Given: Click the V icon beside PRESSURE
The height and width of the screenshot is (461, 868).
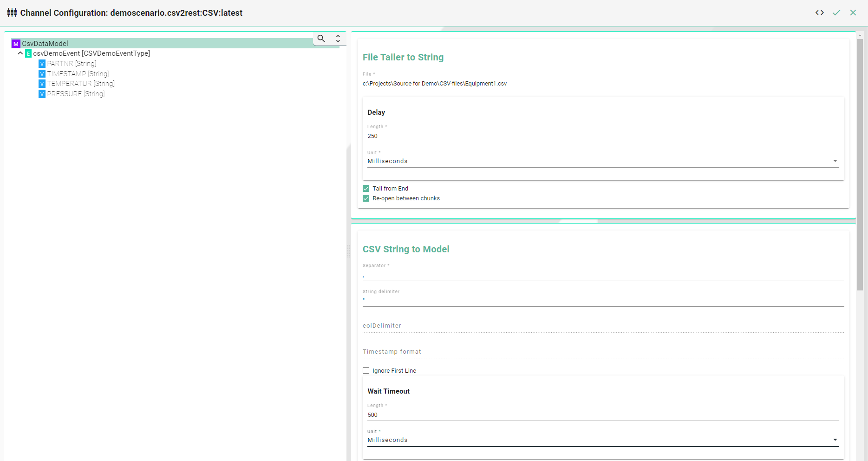Looking at the screenshot, I should click(42, 94).
